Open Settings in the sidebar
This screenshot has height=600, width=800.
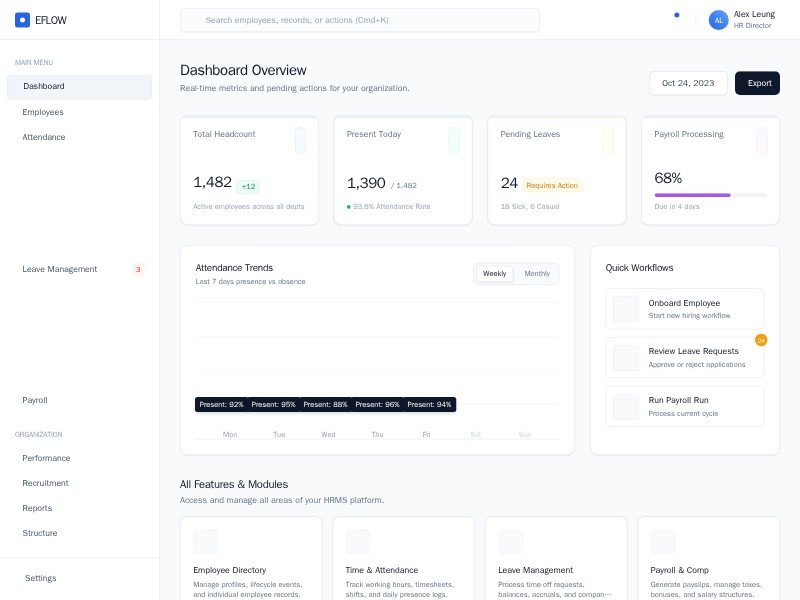tap(41, 578)
